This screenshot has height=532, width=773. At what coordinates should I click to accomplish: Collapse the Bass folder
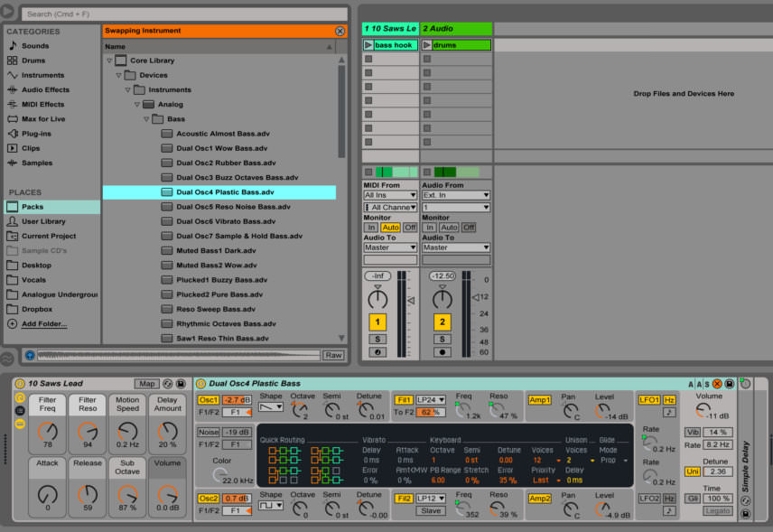coord(146,119)
